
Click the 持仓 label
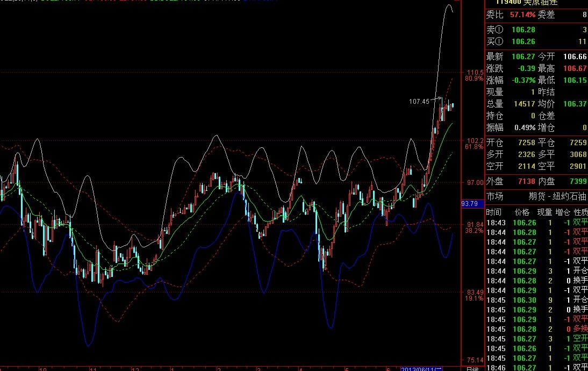[x=494, y=116]
